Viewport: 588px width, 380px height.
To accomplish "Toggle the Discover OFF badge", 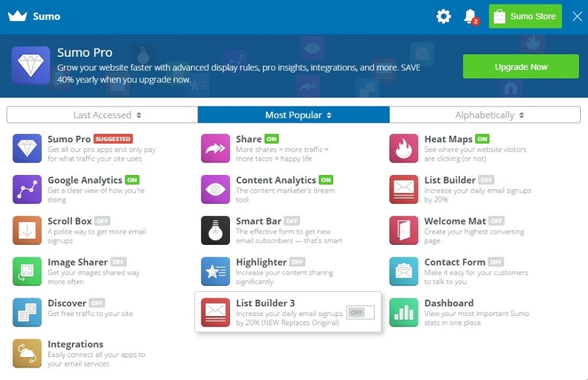I will [97, 303].
